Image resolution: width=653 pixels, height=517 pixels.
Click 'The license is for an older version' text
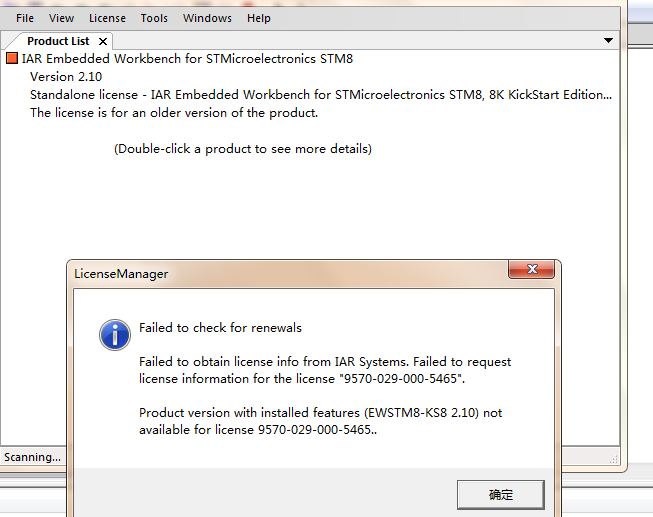tap(174, 113)
